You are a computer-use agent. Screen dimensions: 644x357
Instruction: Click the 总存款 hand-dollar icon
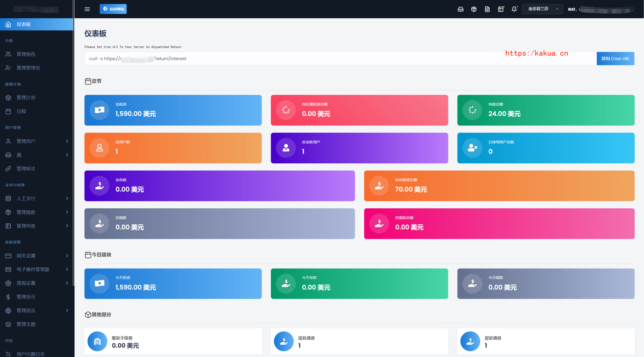pos(100,186)
